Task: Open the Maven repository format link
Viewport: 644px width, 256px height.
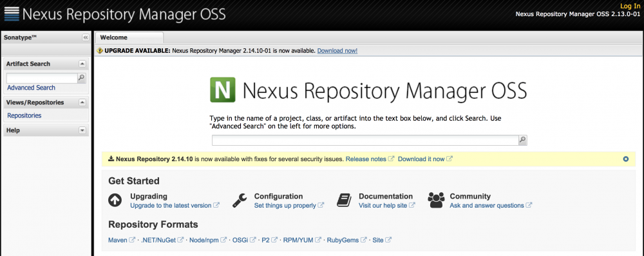Action: click(x=118, y=240)
